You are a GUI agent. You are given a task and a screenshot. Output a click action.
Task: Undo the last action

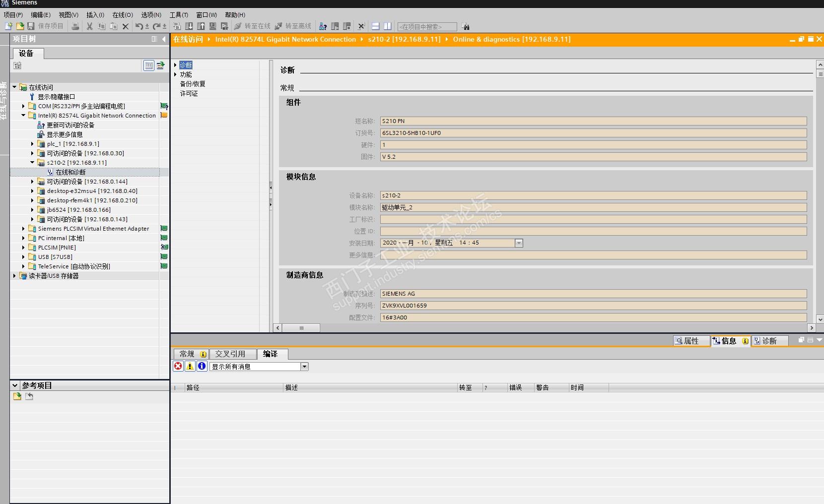tap(139, 26)
